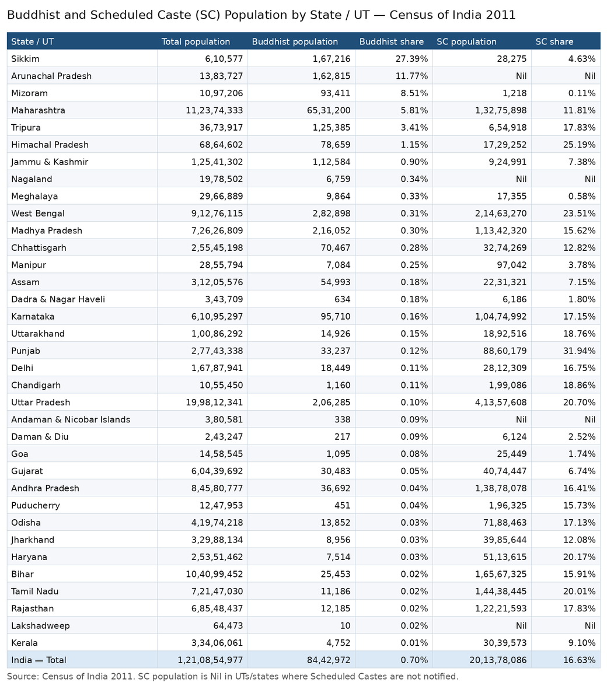This screenshot has height=700, width=607.
Task: Click the 'SC population' column header
Action: [482, 41]
